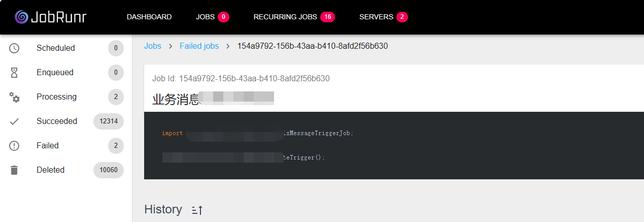Click the Deleted trash icon
This screenshot has height=222, width=644.
[14, 170]
